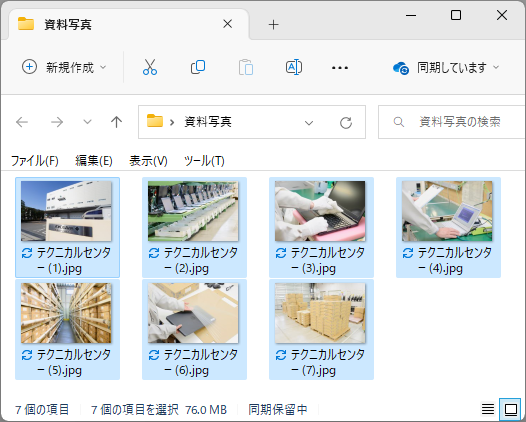The height and width of the screenshot is (422, 526).
Task: Close the 資料写真 tab
Action: pyautogui.click(x=227, y=24)
